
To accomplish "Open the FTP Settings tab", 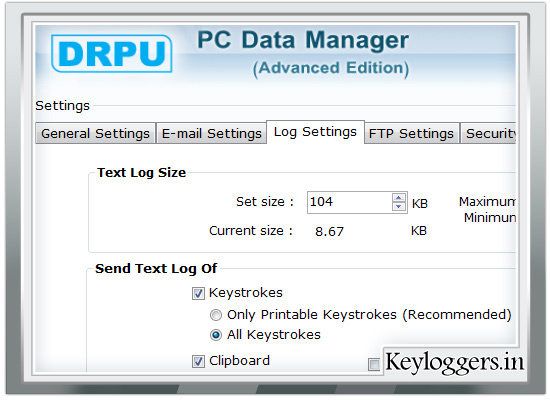I will coord(411,133).
